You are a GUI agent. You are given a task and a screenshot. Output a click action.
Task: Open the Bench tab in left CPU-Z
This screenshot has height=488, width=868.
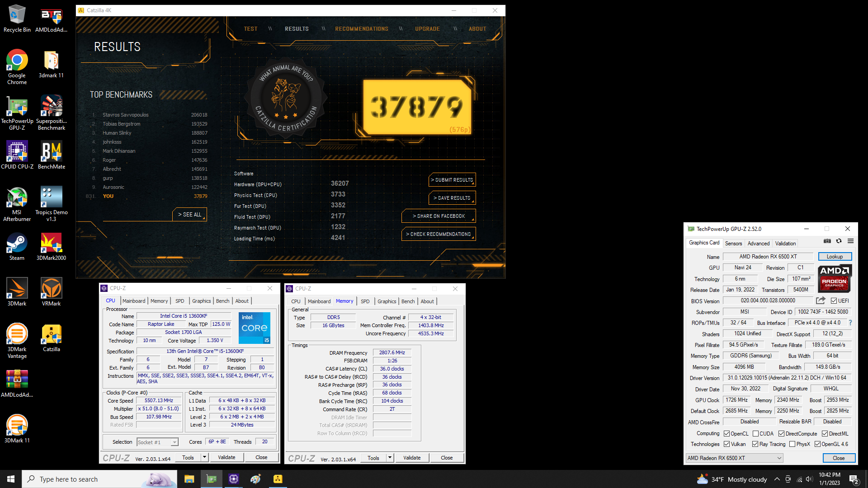222,301
